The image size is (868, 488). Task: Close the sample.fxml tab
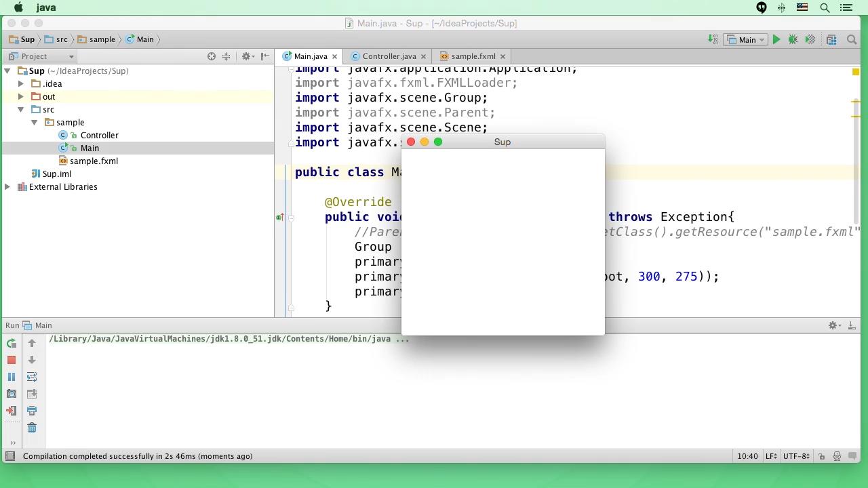point(502,56)
